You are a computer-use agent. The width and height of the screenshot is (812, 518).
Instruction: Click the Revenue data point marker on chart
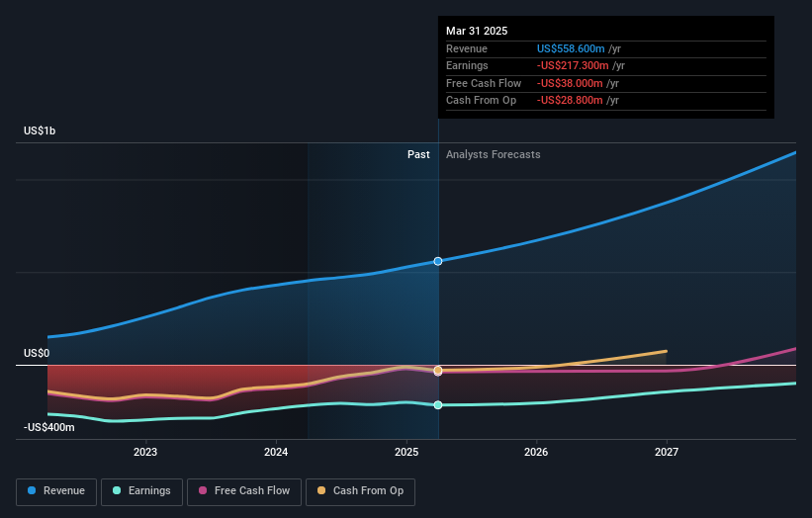click(438, 261)
